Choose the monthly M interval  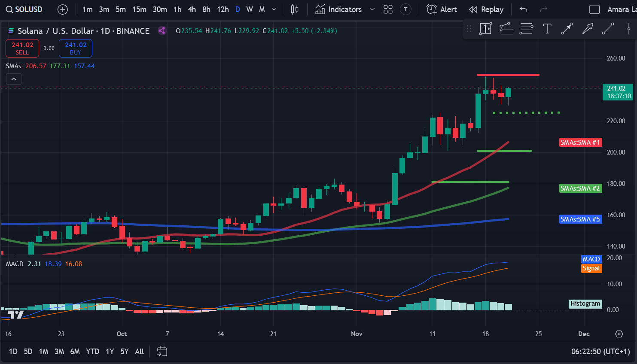coord(262,9)
